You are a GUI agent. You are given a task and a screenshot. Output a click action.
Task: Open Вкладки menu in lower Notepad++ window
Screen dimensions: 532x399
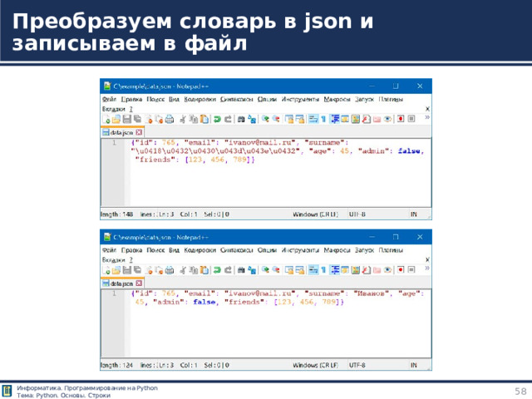(114, 260)
